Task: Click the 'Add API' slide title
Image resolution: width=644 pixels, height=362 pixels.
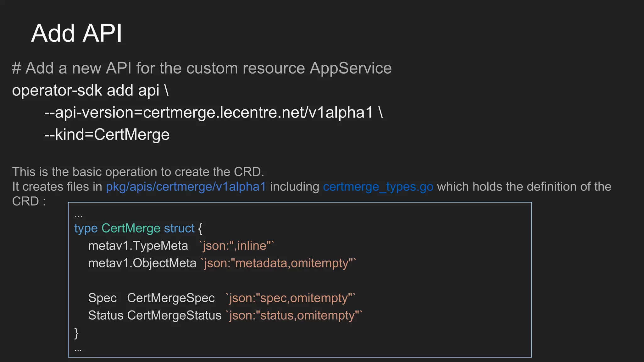Action: pos(76,33)
